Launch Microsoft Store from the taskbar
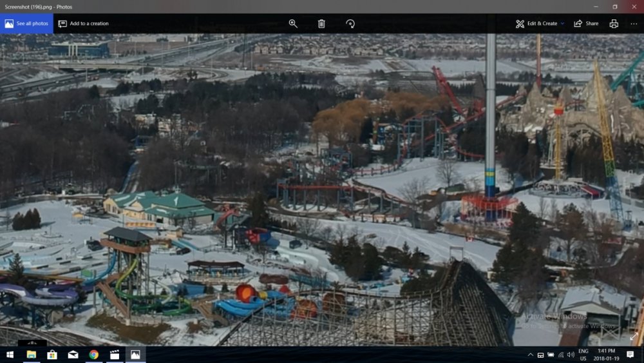Viewport: 644px width, 363px height. point(52,355)
